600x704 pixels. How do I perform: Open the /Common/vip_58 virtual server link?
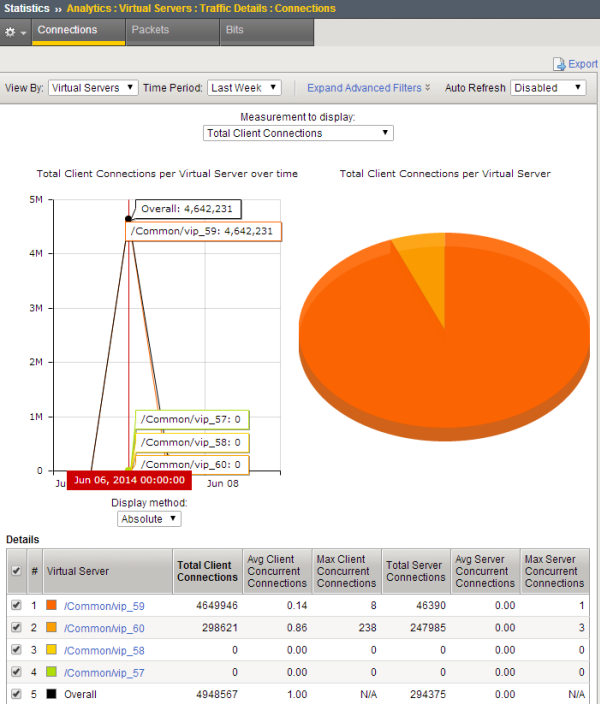click(x=104, y=651)
